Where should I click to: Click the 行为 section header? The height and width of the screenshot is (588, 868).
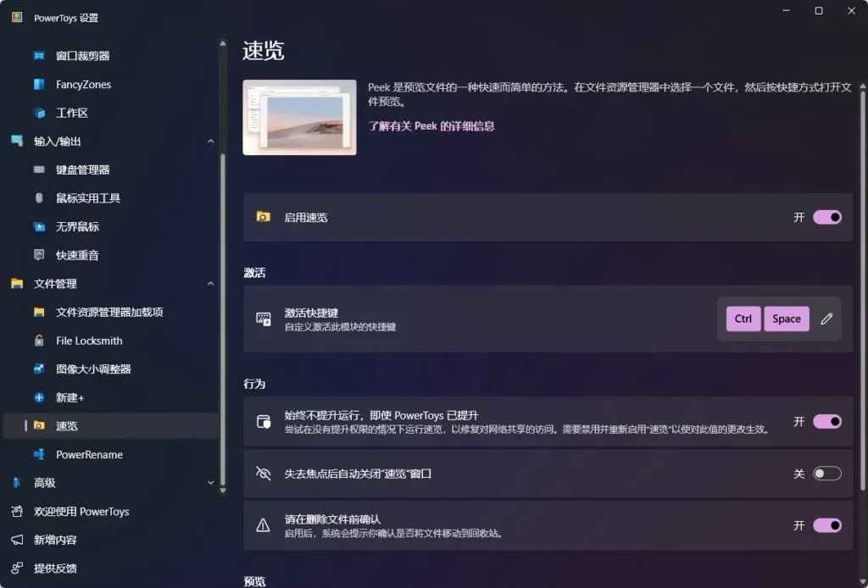pyautogui.click(x=254, y=384)
